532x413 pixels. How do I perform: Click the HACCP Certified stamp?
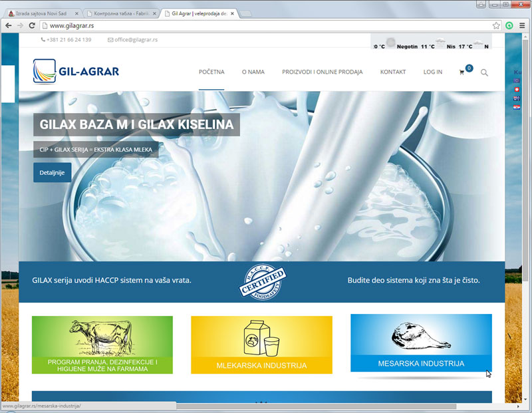pos(262,281)
